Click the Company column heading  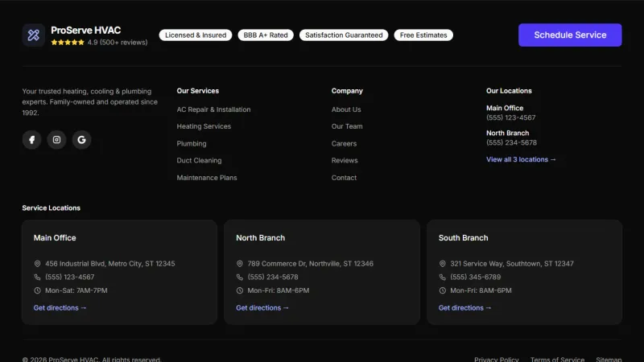pyautogui.click(x=347, y=91)
